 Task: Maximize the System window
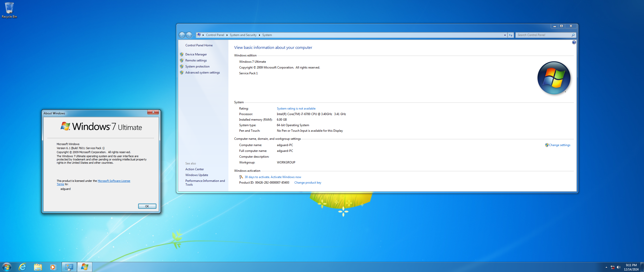561,26
